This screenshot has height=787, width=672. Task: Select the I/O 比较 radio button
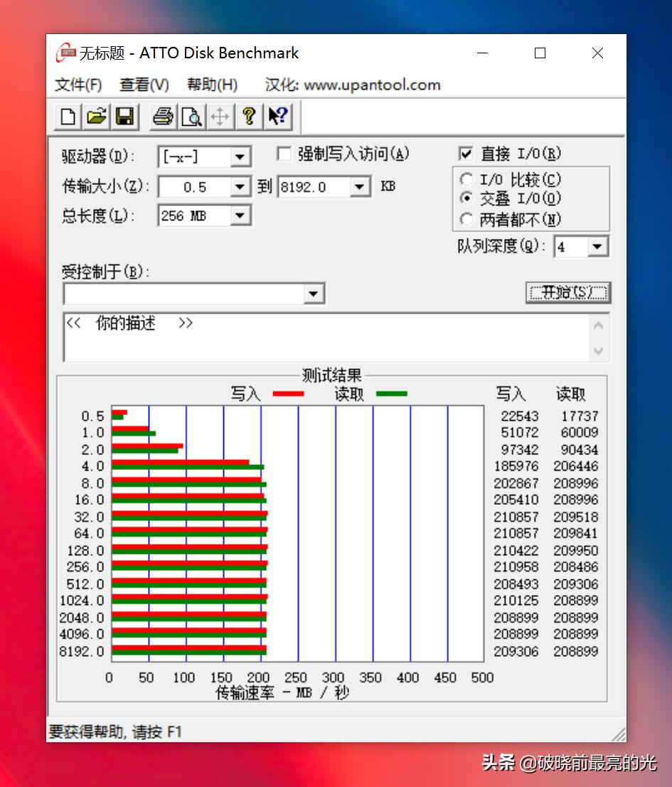[466, 179]
